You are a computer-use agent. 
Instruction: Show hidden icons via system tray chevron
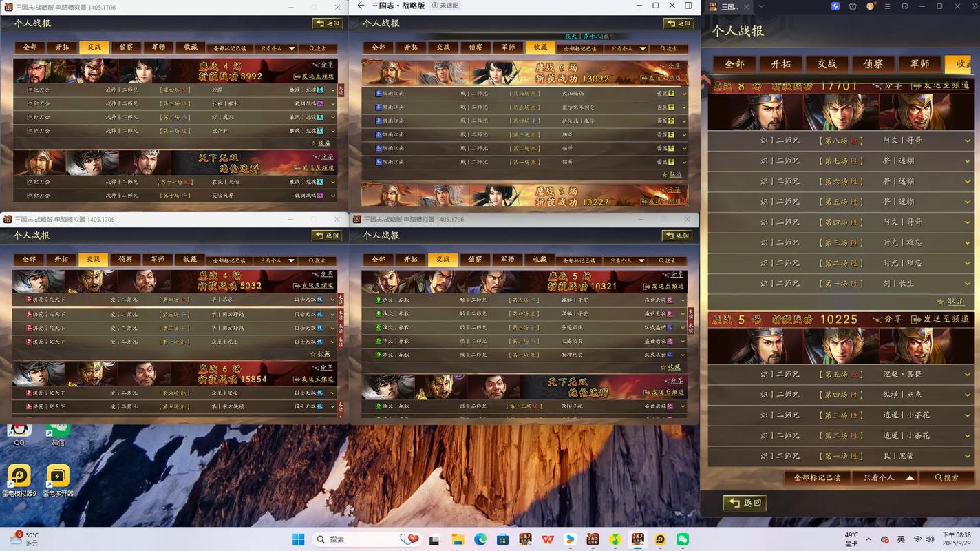pos(869,539)
